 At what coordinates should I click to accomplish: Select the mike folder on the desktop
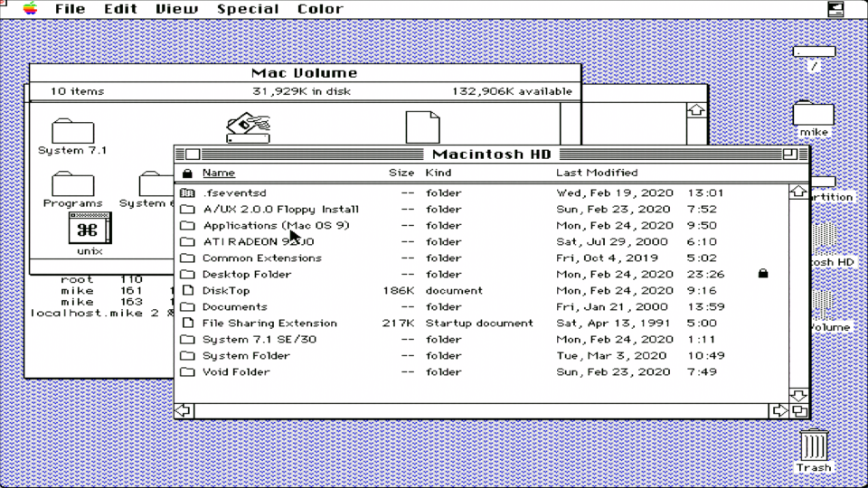(x=813, y=114)
